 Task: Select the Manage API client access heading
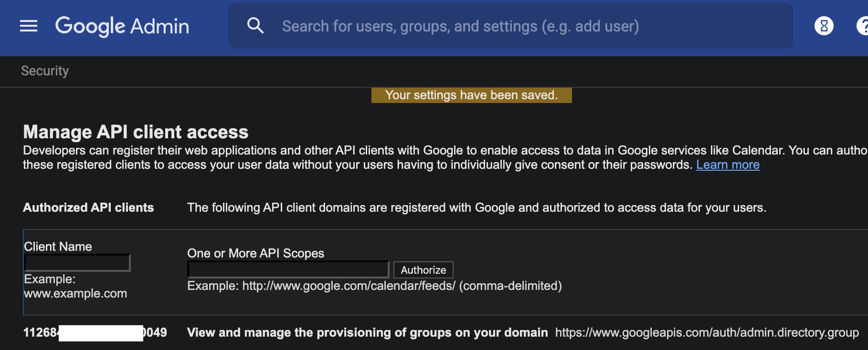136,132
